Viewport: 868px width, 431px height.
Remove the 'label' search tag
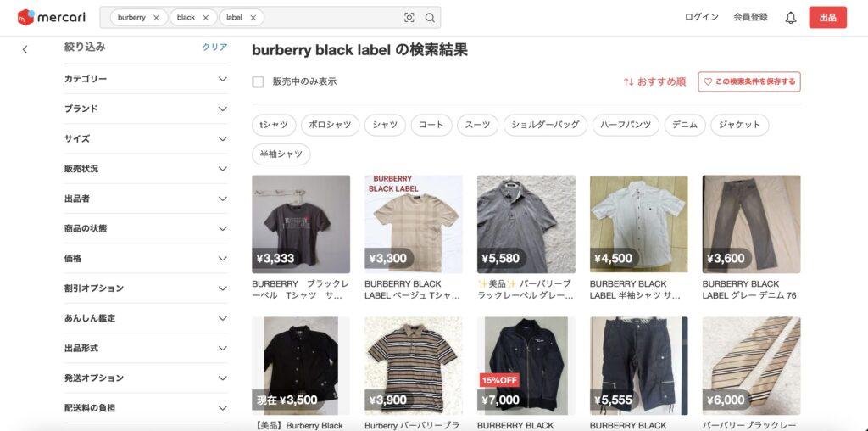click(x=253, y=18)
